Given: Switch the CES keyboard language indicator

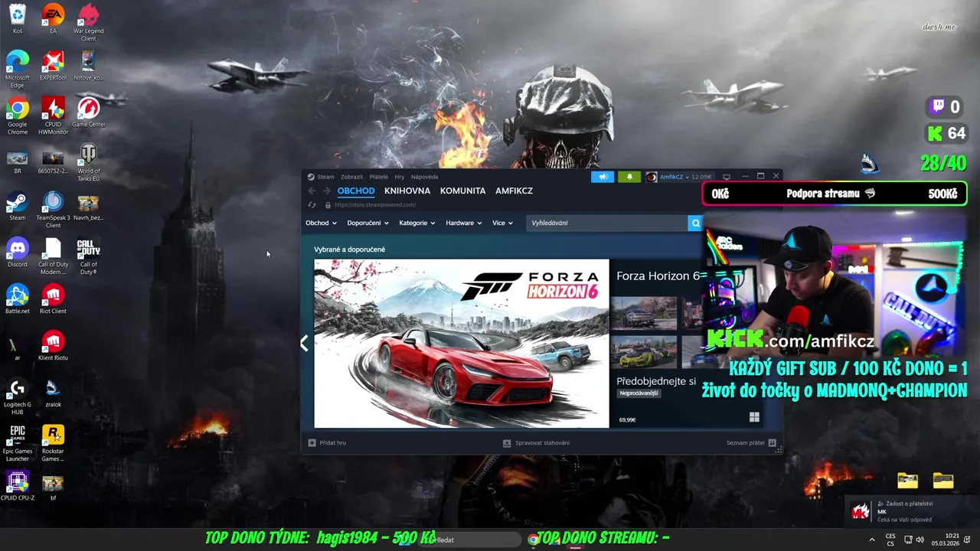Looking at the screenshot, I should [890, 540].
